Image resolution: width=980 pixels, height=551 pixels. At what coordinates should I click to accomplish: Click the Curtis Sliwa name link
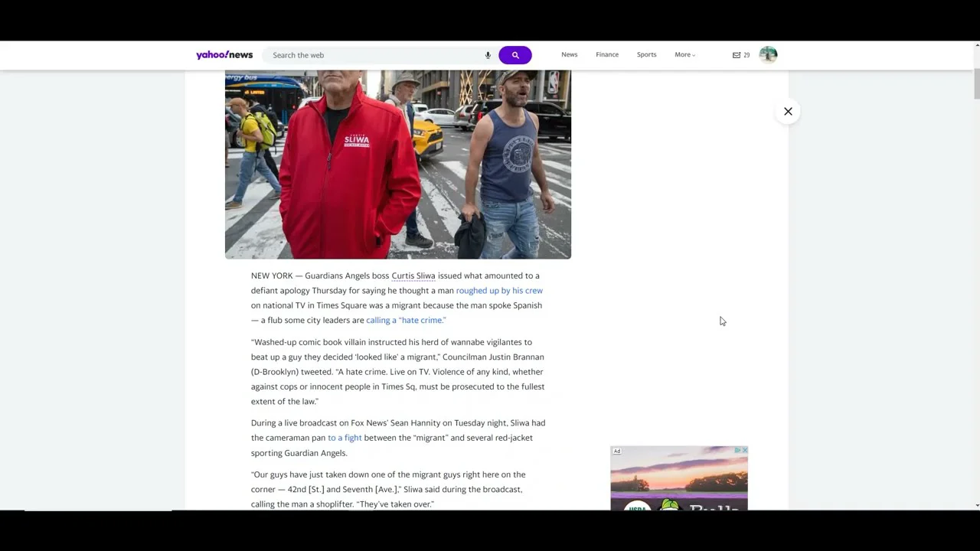tap(413, 276)
